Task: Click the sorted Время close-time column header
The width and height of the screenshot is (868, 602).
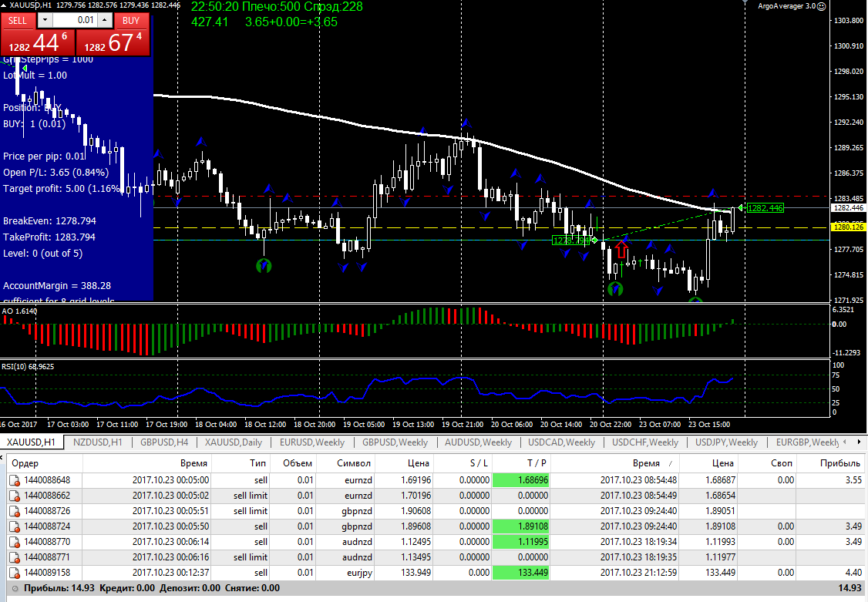Action: tap(615, 463)
